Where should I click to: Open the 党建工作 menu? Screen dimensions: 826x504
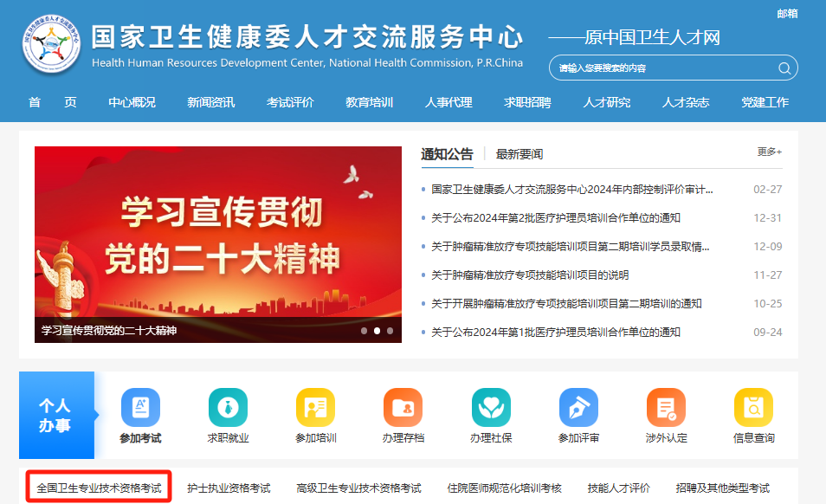pyautogui.click(x=765, y=102)
